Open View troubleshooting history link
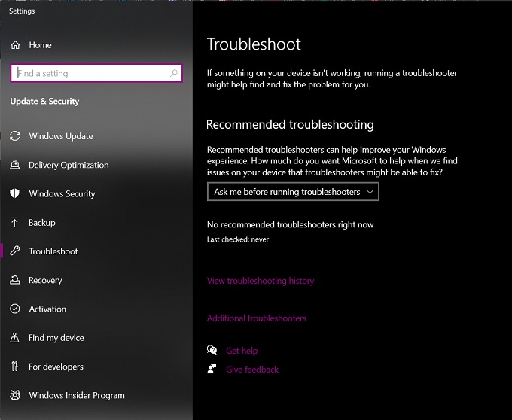512x420 pixels. (261, 281)
